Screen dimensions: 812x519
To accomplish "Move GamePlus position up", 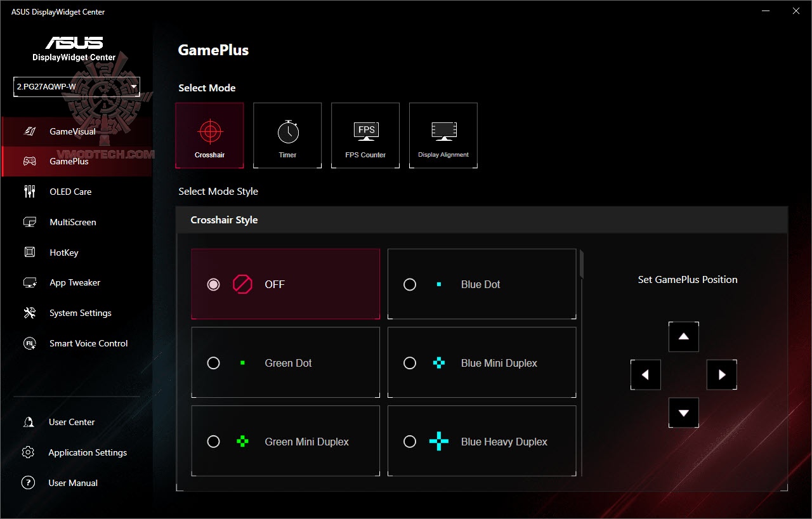I will (684, 337).
